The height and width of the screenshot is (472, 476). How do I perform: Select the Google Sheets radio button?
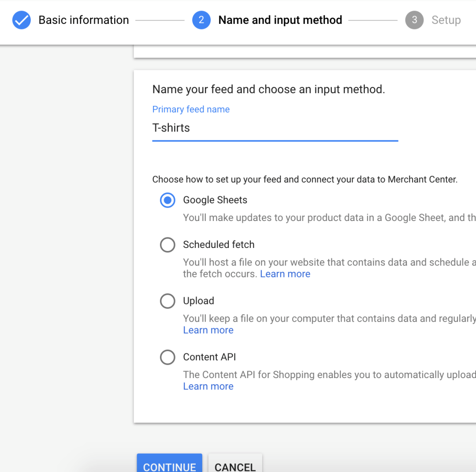[x=167, y=200]
